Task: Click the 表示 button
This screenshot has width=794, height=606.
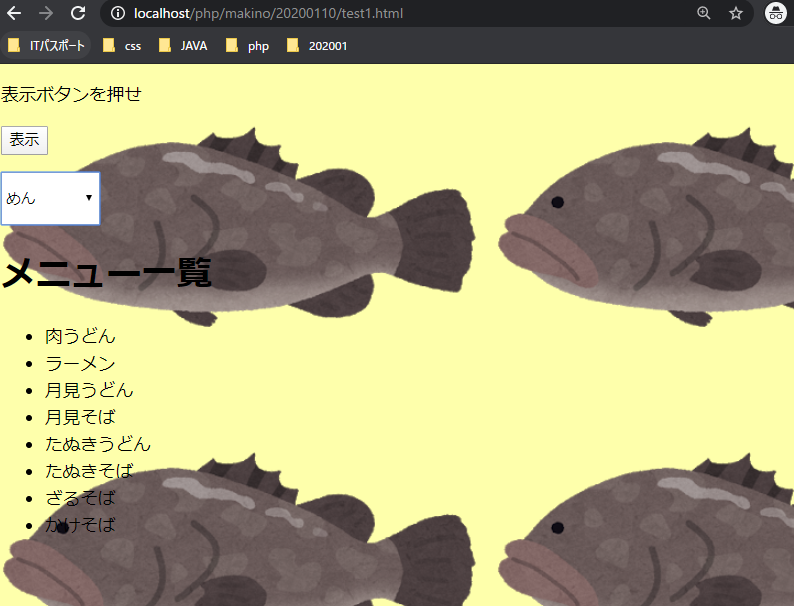Action: [x=24, y=140]
